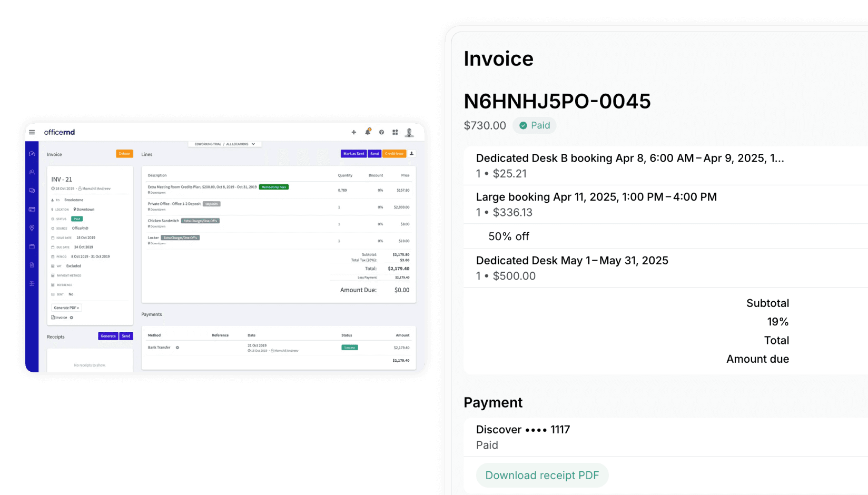868x495 pixels.
Task: Click the COWORKING TRIAL breadcrumb
Action: [207, 144]
